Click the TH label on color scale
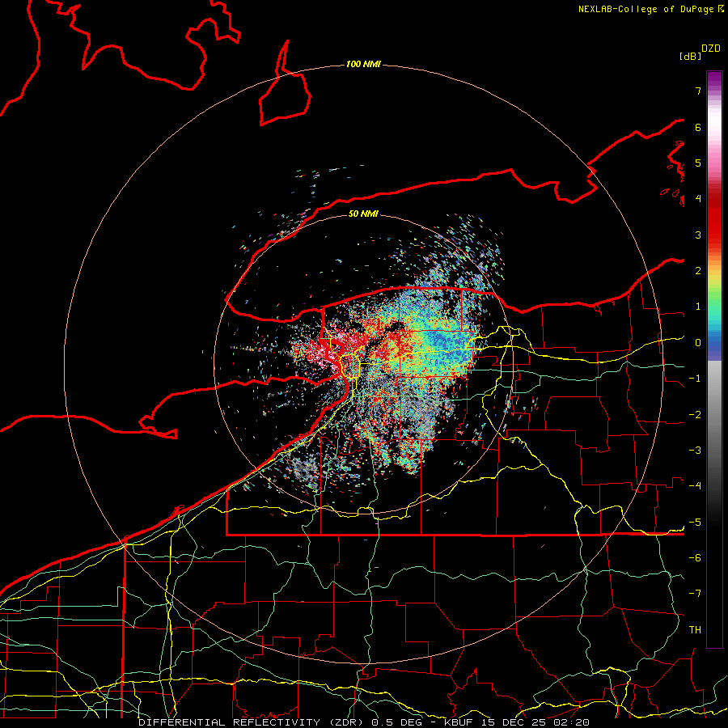Screen dimensions: 728x728 click(695, 630)
